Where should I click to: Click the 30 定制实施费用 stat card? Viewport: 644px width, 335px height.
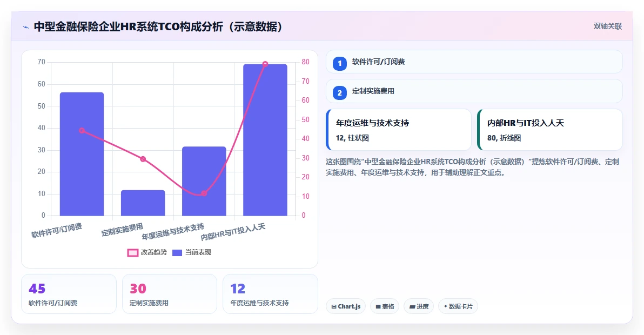click(170, 294)
